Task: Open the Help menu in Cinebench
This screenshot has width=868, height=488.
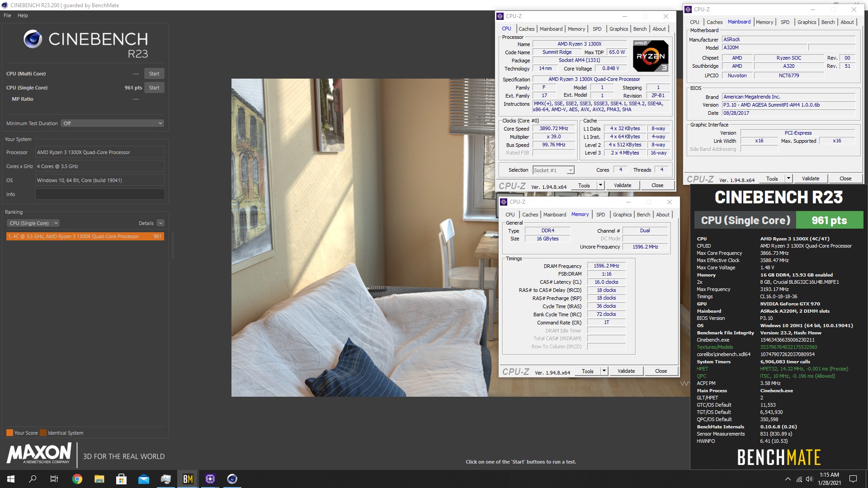Action: click(x=23, y=15)
